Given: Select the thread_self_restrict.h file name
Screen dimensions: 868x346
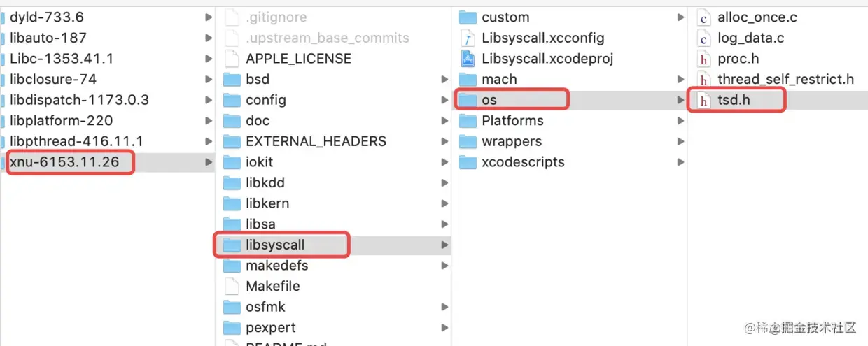Looking at the screenshot, I should (x=785, y=80).
